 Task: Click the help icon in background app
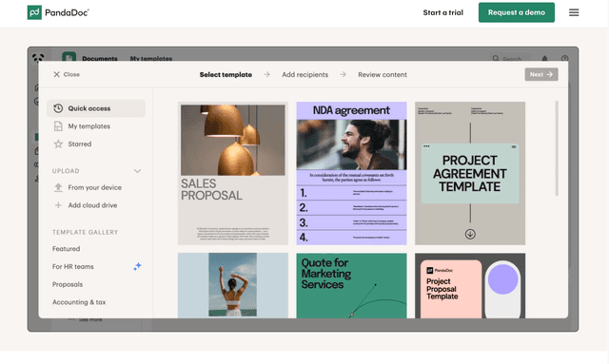(564, 58)
